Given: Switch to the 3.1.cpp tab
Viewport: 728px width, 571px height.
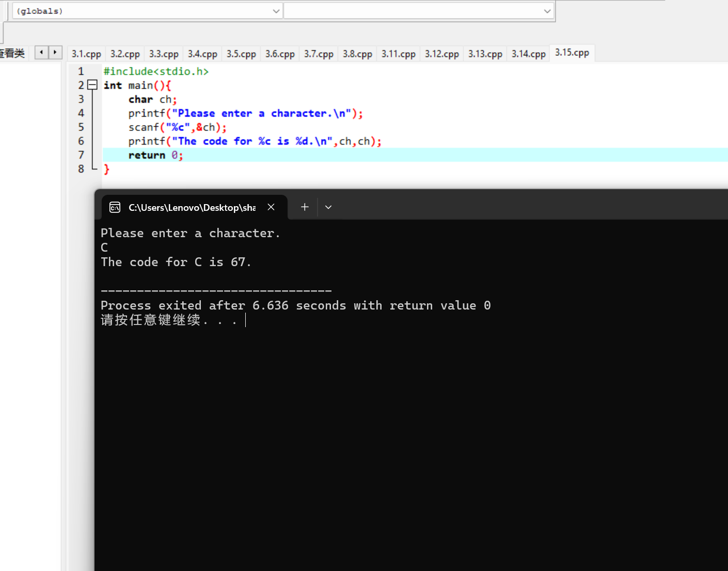Looking at the screenshot, I should click(86, 54).
